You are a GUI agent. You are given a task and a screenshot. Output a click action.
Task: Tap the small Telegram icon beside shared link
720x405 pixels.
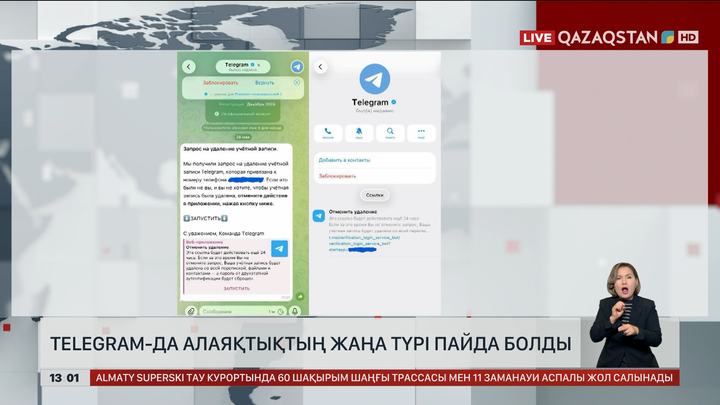coord(319,216)
